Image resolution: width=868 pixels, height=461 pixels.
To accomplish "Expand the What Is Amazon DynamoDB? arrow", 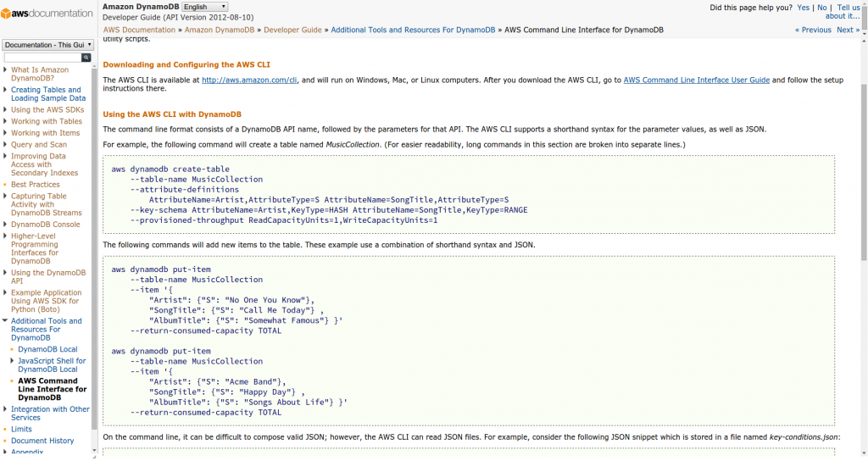I will 5,69.
